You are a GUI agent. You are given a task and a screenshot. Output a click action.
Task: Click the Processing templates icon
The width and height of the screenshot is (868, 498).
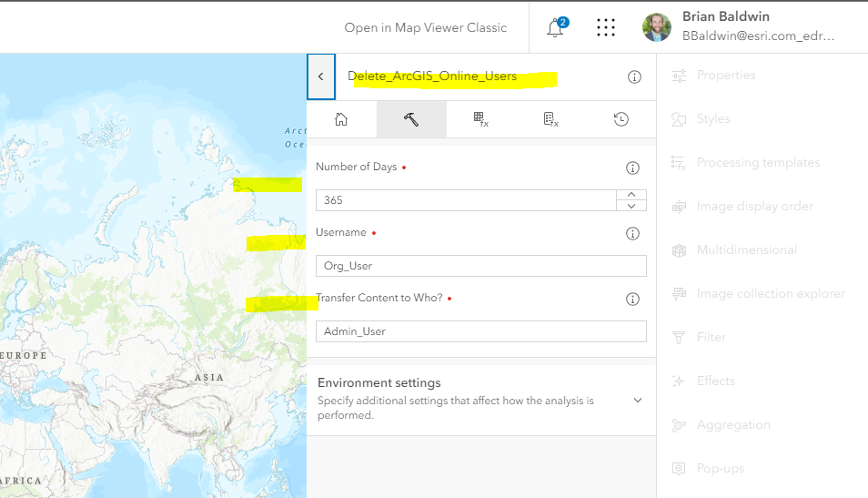679,163
